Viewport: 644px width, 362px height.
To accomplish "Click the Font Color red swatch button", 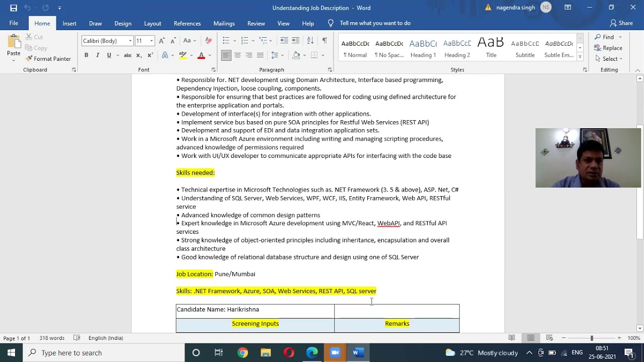I will point(201,55).
